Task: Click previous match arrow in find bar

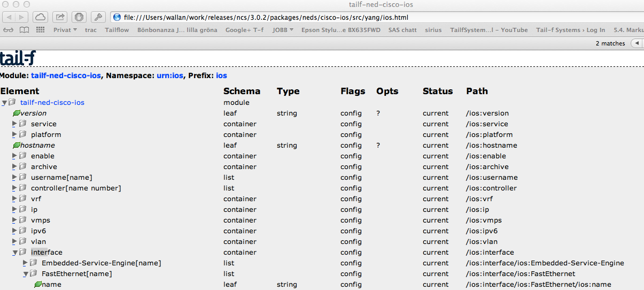Action: point(637,43)
